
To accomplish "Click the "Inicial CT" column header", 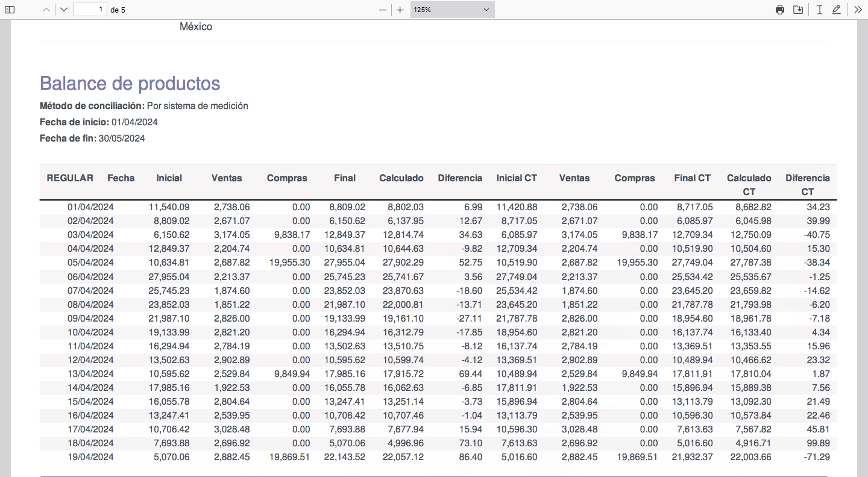I will pyautogui.click(x=517, y=178).
